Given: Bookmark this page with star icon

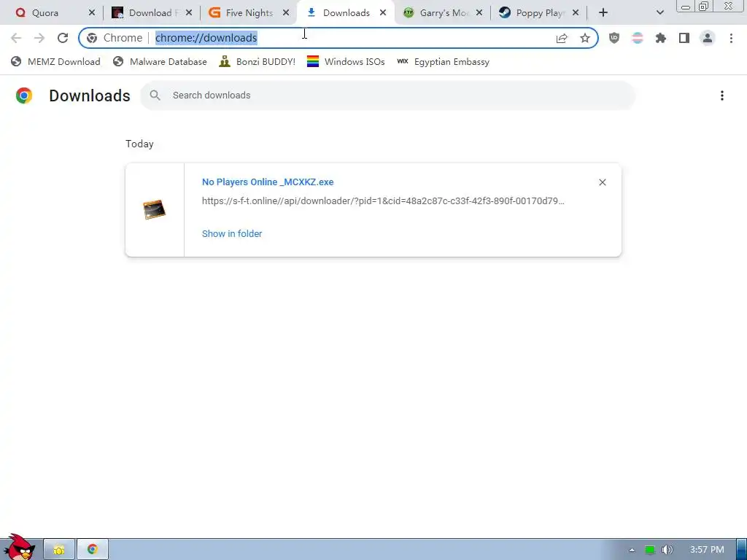Looking at the screenshot, I should click(585, 38).
